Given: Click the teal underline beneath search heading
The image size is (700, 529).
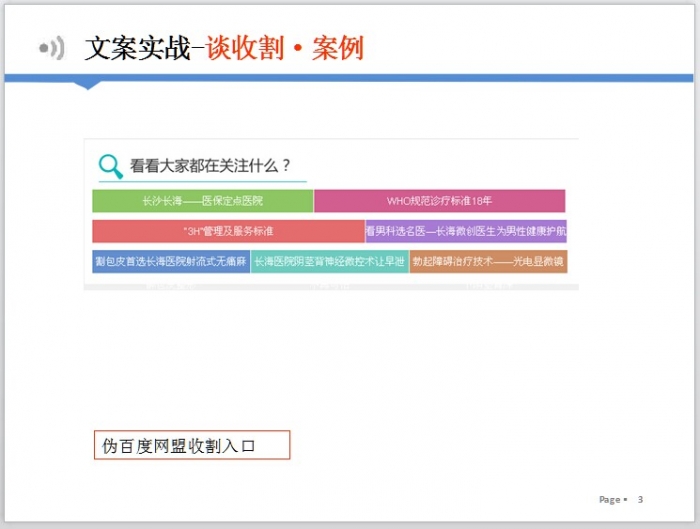Looking at the screenshot, I should (202, 182).
